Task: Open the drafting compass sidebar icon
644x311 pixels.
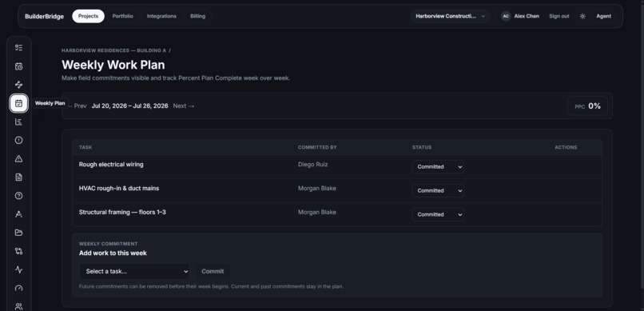Action: point(18,214)
